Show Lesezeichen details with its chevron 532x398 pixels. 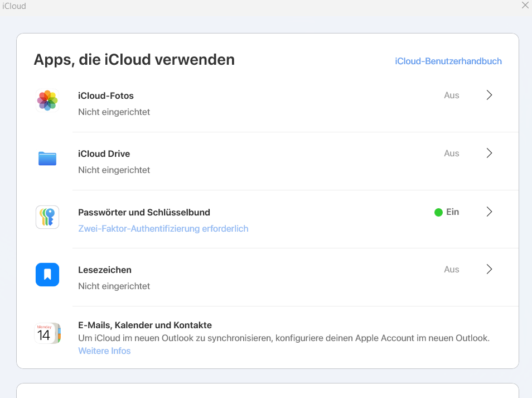[489, 270]
